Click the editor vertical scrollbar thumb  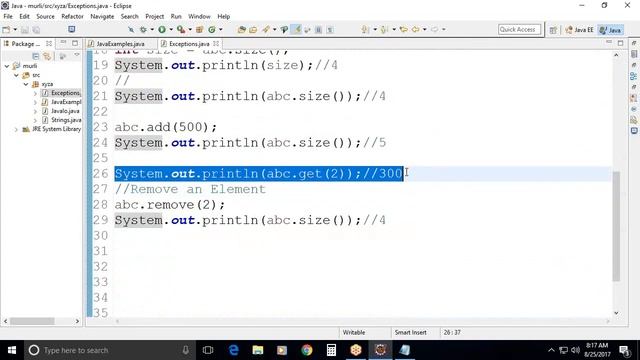point(616,227)
